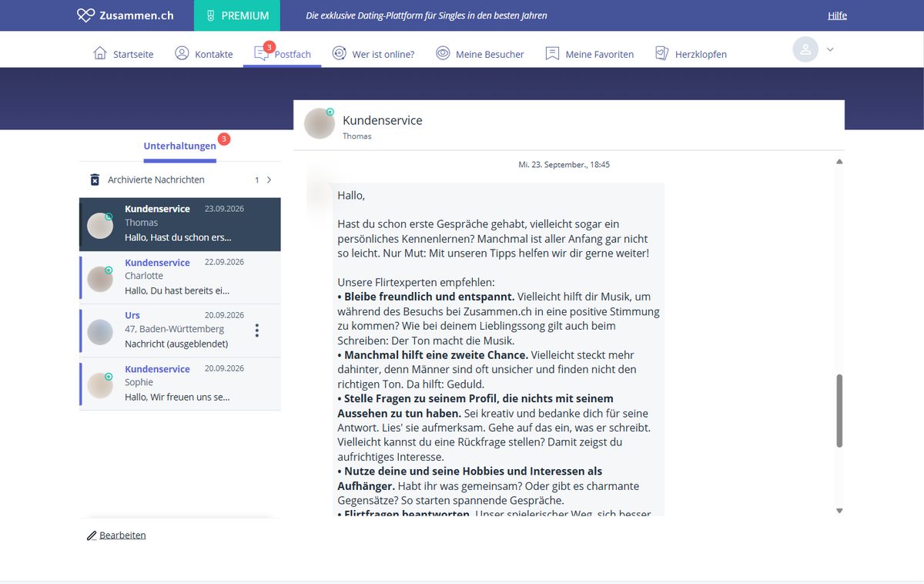The width and height of the screenshot is (924, 584).
Task: Open Herzklopfen page
Action: 691,54
